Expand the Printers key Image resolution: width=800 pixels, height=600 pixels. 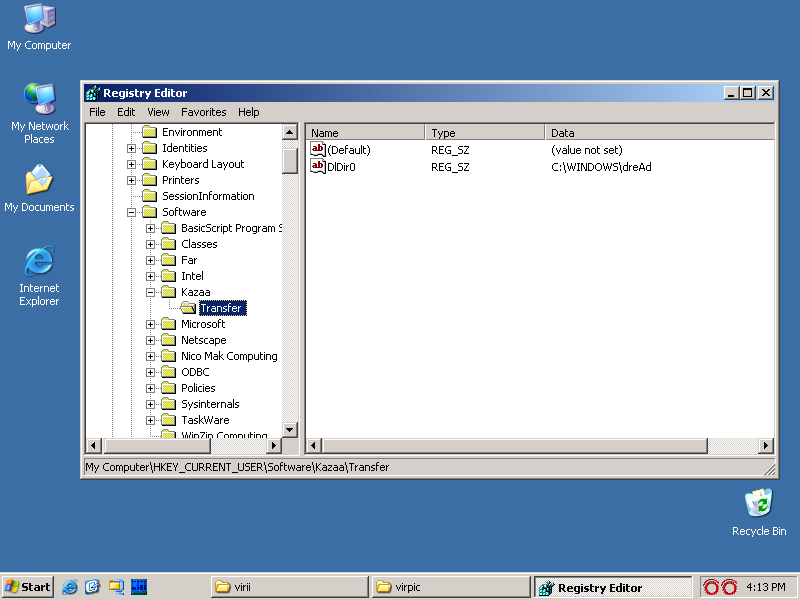pos(131,180)
